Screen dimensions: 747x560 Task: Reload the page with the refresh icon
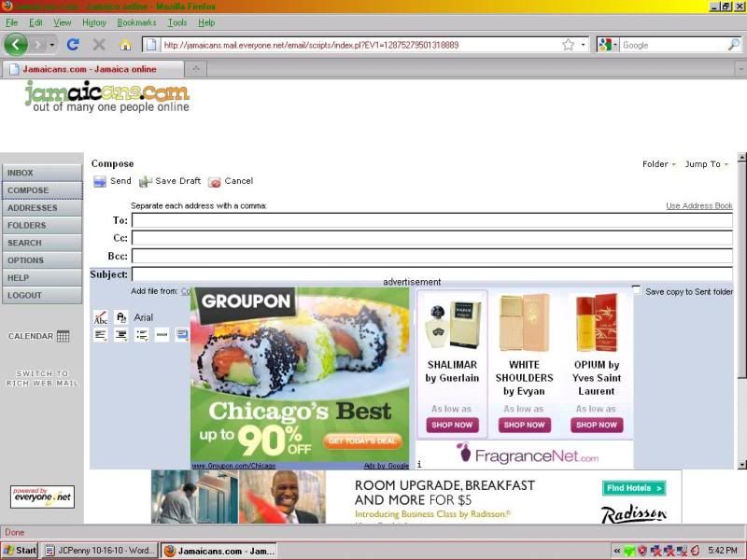tap(73, 45)
